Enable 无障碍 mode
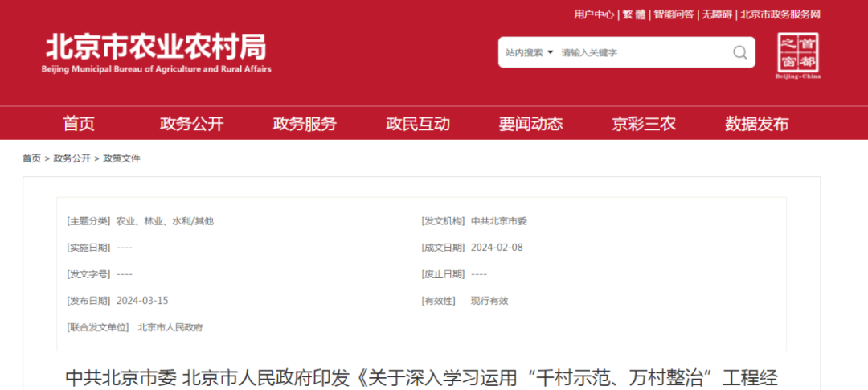Viewport: 868px width, 390px height. [717, 14]
